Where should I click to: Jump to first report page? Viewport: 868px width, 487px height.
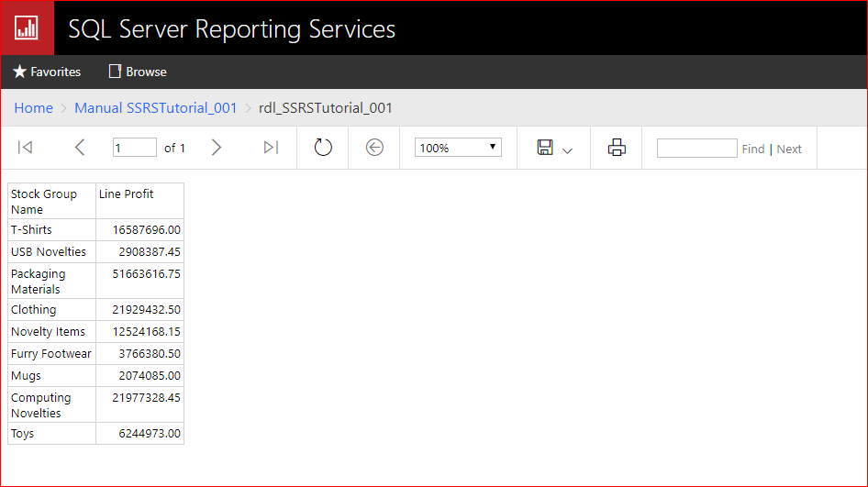click(26, 148)
